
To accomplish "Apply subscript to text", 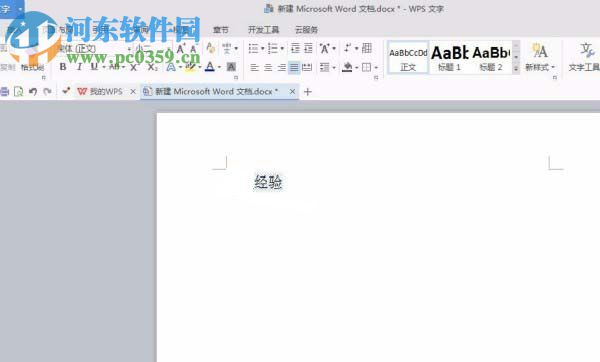I will 152,67.
